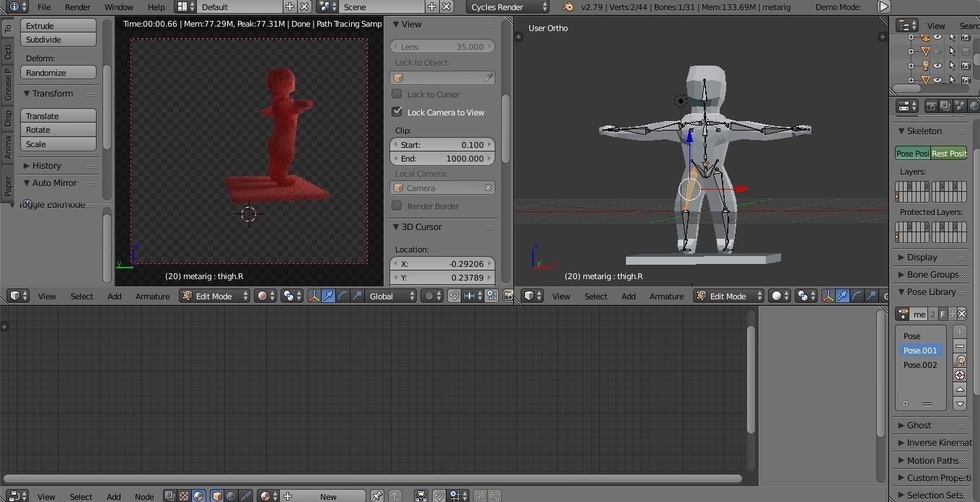The height and width of the screenshot is (502, 980).
Task: Clear the Local Camera field
Action: 488,188
